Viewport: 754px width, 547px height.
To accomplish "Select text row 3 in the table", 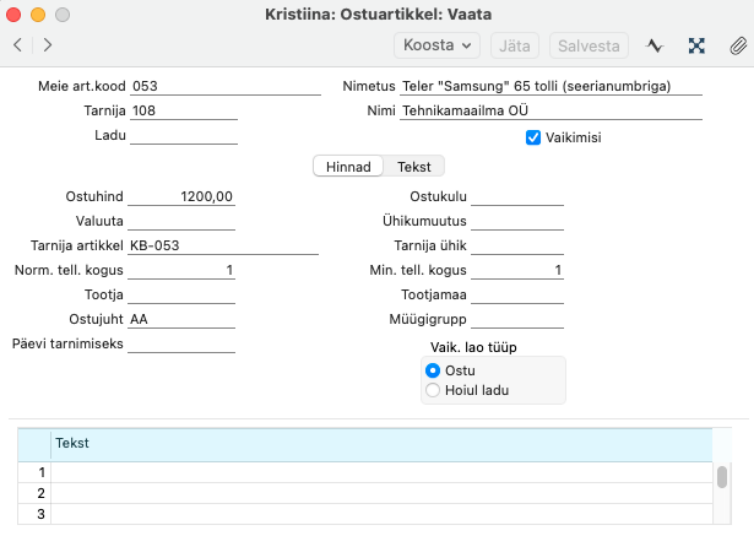I will tap(365, 514).
